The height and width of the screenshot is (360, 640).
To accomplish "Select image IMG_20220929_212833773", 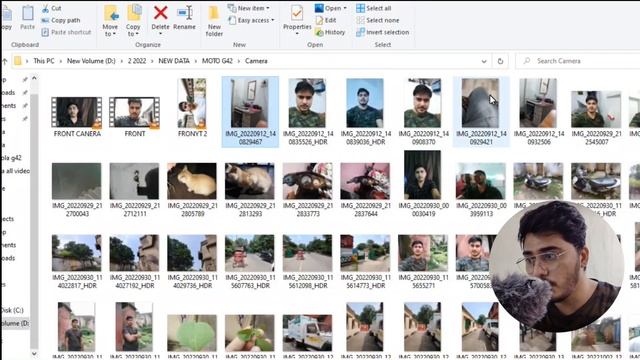I will point(308,189).
